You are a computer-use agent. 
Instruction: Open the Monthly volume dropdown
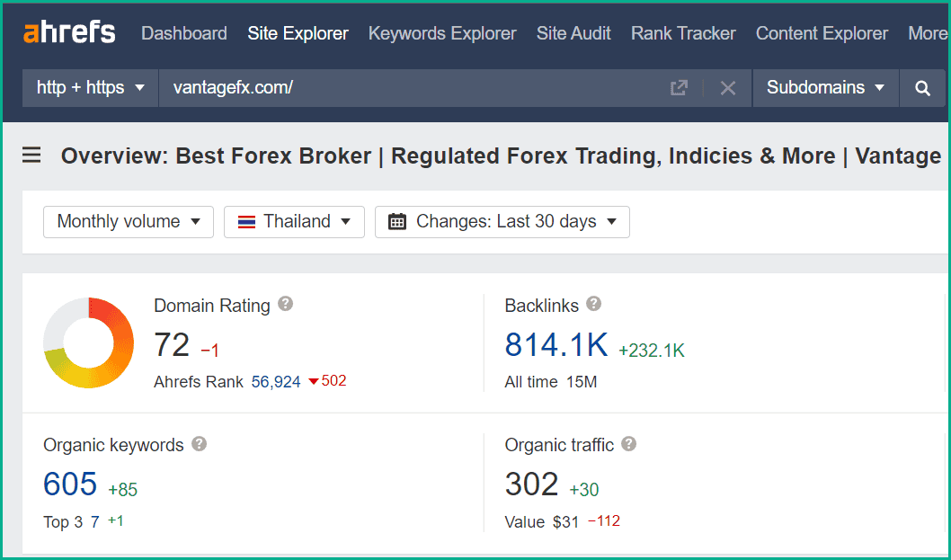point(129,221)
